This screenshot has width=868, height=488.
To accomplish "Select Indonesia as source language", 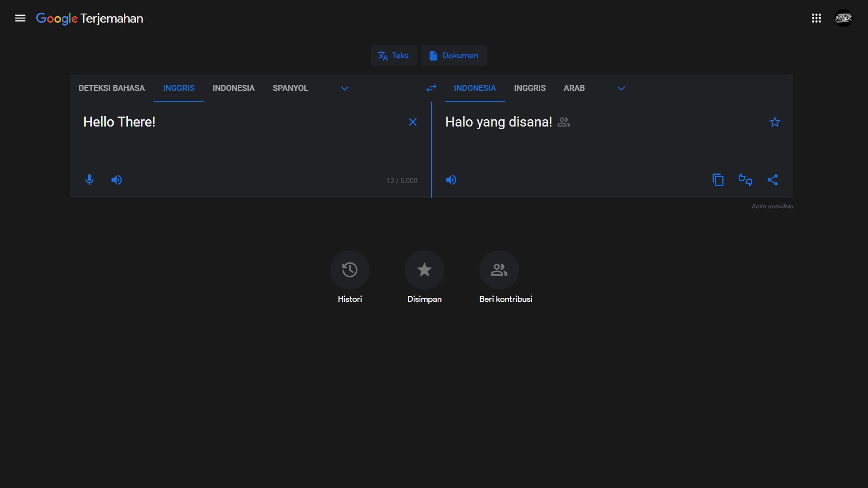I will [233, 88].
